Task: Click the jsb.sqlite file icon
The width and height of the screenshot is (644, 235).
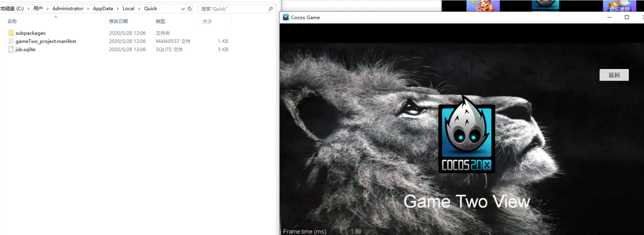Action: click(x=11, y=49)
